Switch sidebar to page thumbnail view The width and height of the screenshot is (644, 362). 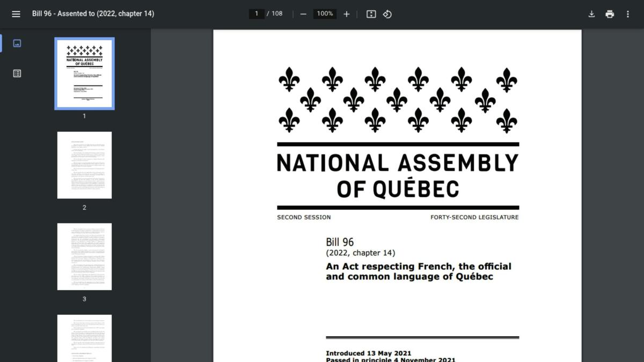pos(17,43)
